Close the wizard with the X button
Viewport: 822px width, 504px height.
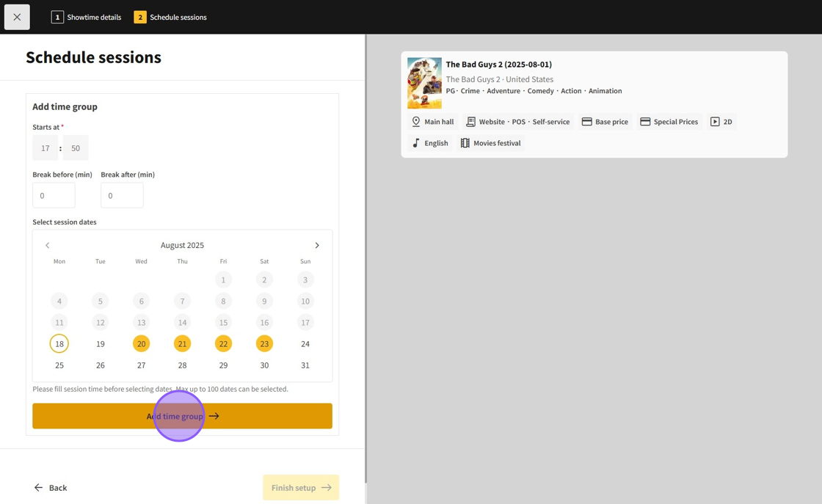17,17
